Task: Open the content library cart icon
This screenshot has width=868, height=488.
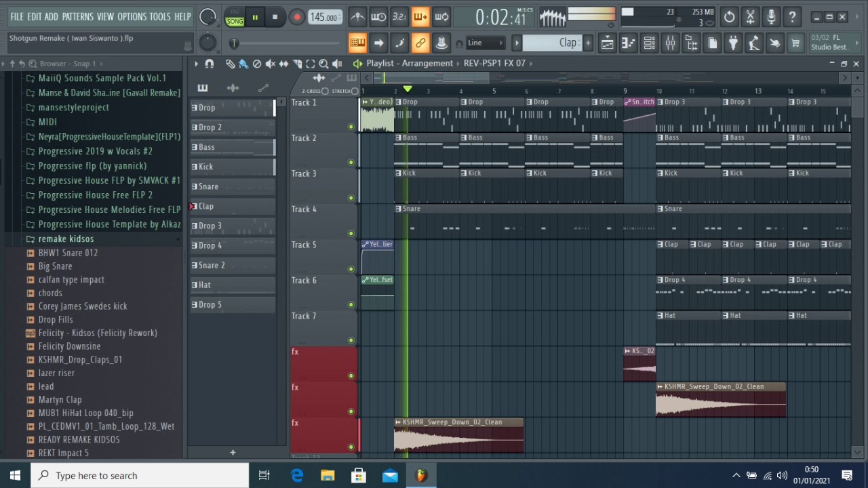Action: tap(795, 44)
